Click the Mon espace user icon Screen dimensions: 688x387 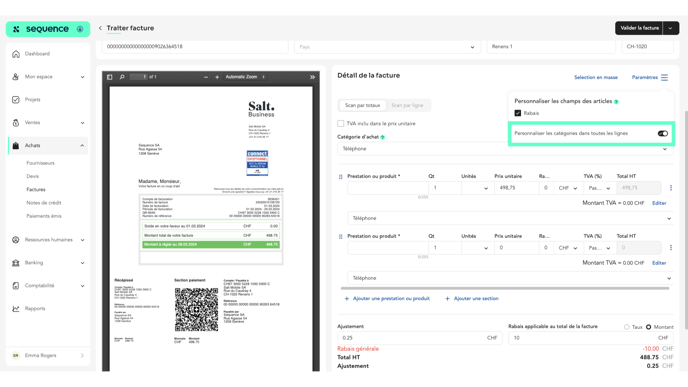[x=16, y=77]
